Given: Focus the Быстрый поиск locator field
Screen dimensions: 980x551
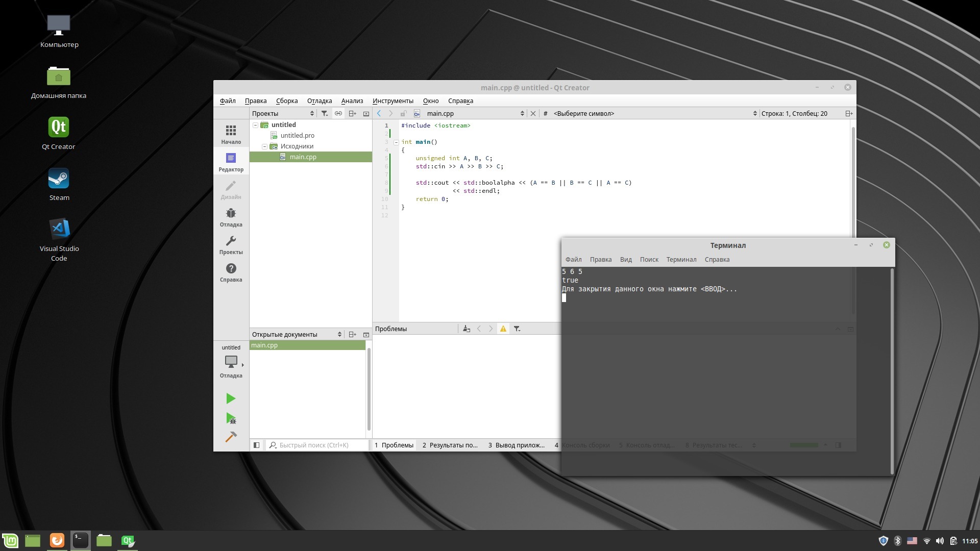Looking at the screenshot, I should [x=317, y=445].
